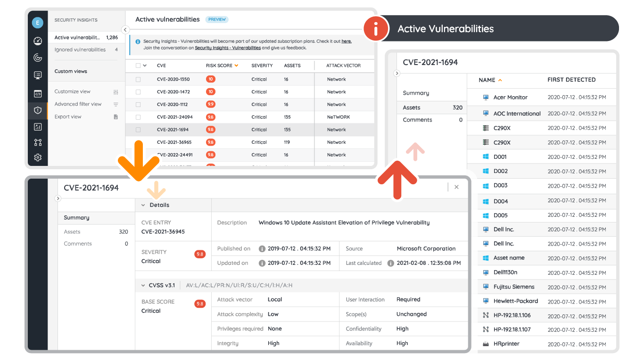The height and width of the screenshot is (362, 644).
Task: Tick the checkbox for CVE-2020-1350
Action: [x=138, y=80]
